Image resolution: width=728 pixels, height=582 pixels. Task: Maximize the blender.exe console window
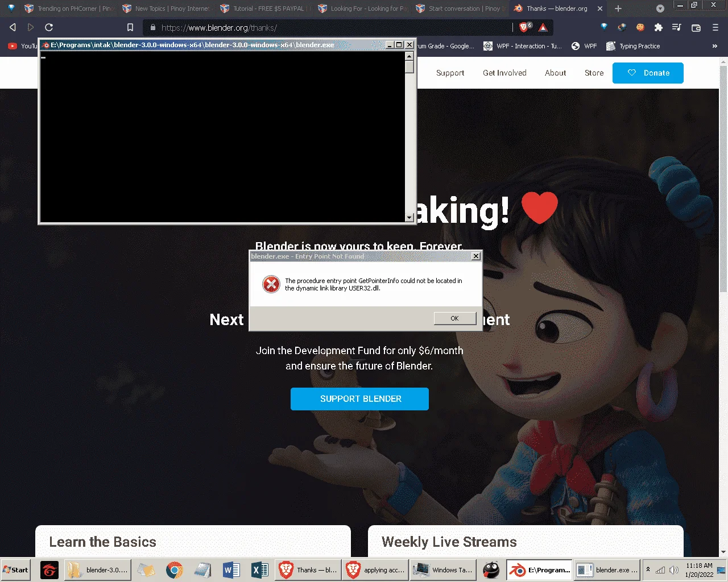click(x=399, y=45)
